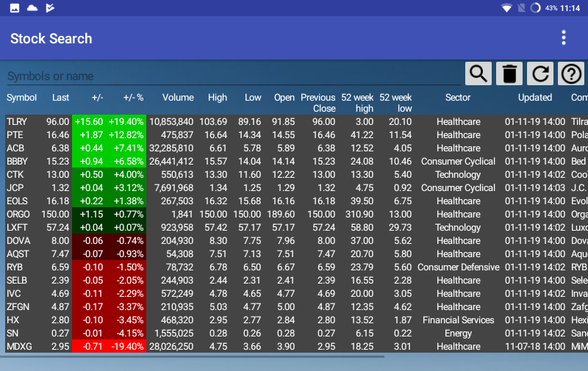Tap volume 32,285,810 for ACB

pyautogui.click(x=171, y=148)
